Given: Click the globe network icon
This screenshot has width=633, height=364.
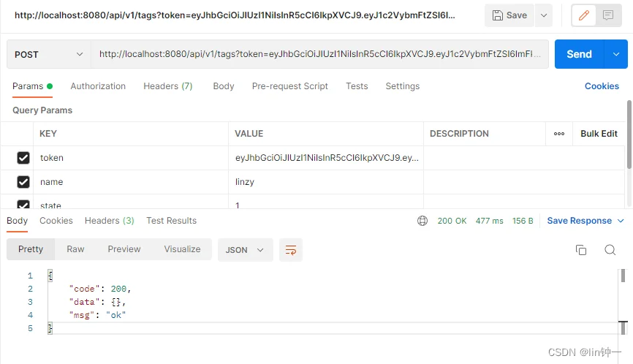Looking at the screenshot, I should [x=422, y=221].
